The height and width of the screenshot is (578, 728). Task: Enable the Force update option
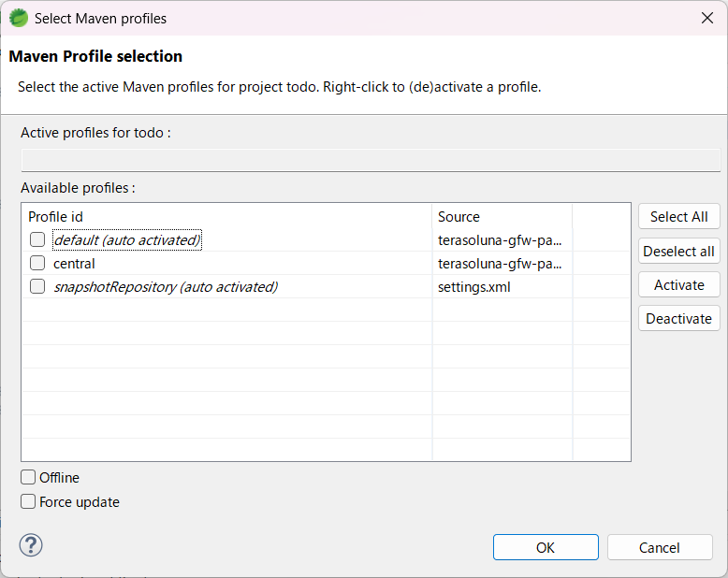point(29,501)
